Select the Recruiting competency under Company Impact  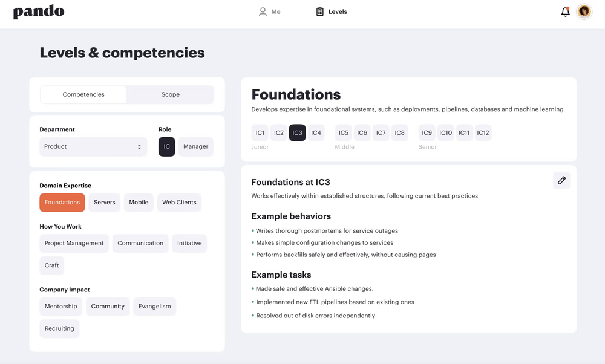pos(59,328)
